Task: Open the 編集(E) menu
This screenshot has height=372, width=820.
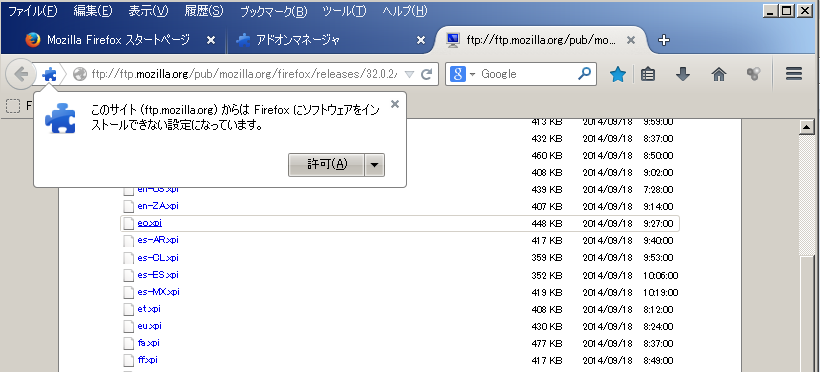Action: click(93, 11)
